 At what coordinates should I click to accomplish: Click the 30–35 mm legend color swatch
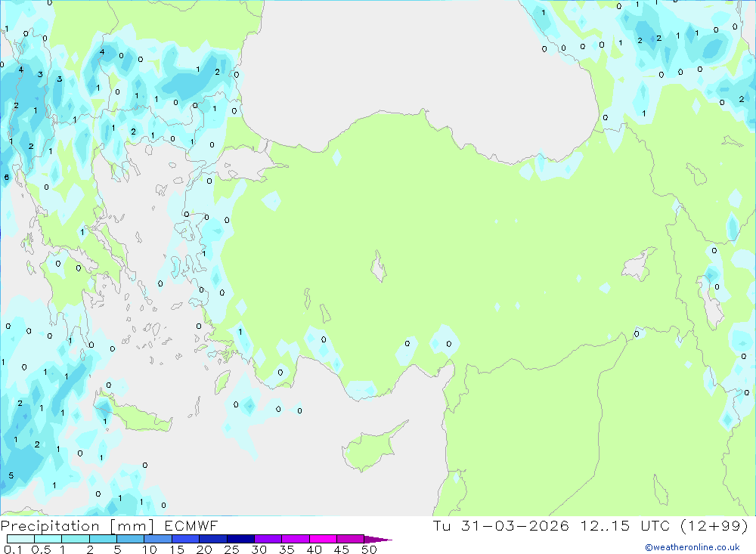268,539
